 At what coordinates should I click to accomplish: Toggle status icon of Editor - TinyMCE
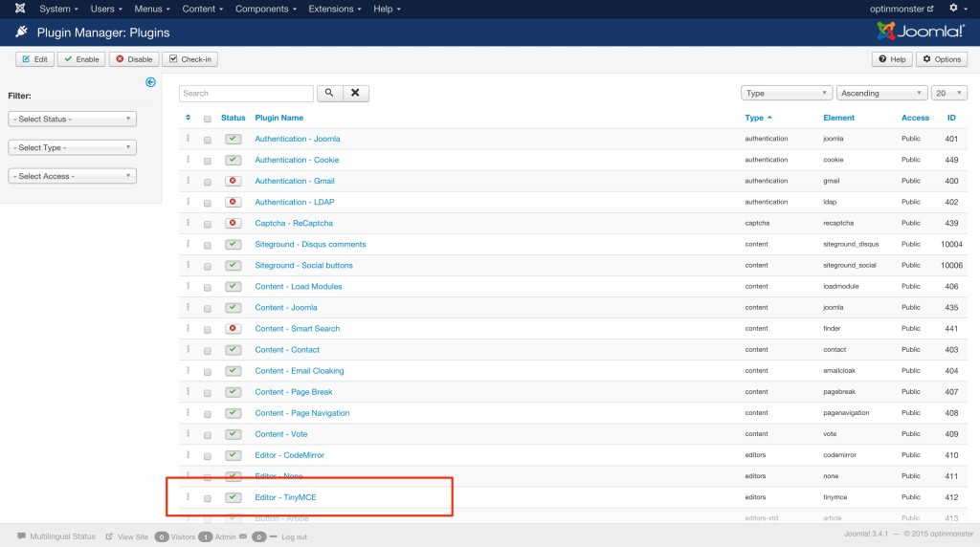234,497
